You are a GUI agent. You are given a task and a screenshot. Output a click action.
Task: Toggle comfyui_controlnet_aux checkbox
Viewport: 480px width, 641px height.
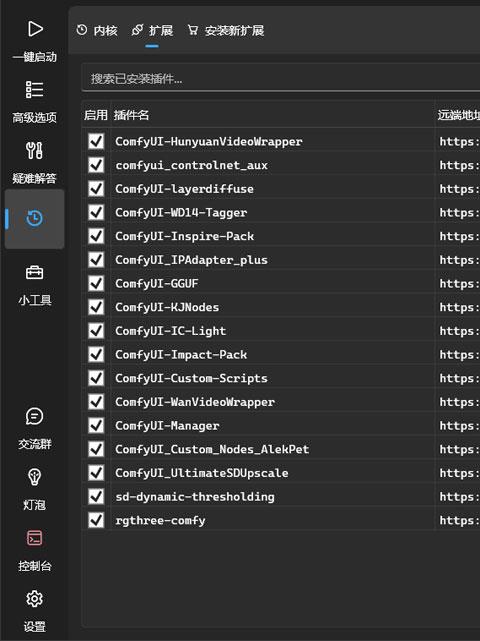click(x=96, y=165)
